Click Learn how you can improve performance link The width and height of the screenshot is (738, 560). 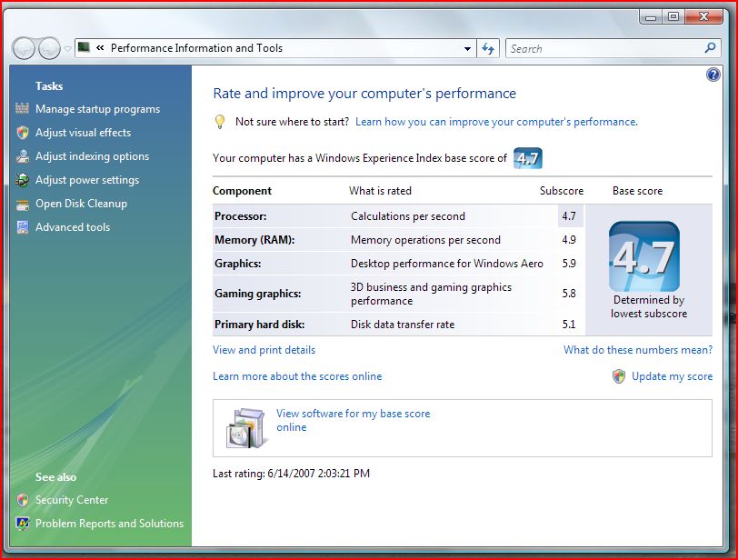click(496, 122)
